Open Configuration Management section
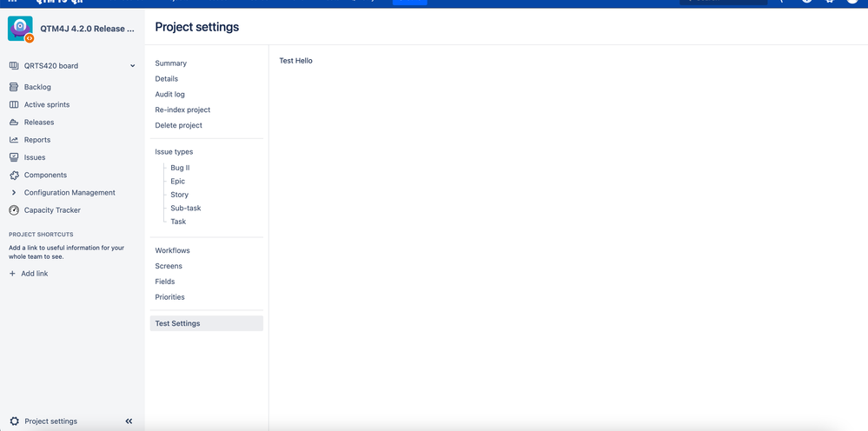This screenshot has width=868, height=431. click(70, 193)
